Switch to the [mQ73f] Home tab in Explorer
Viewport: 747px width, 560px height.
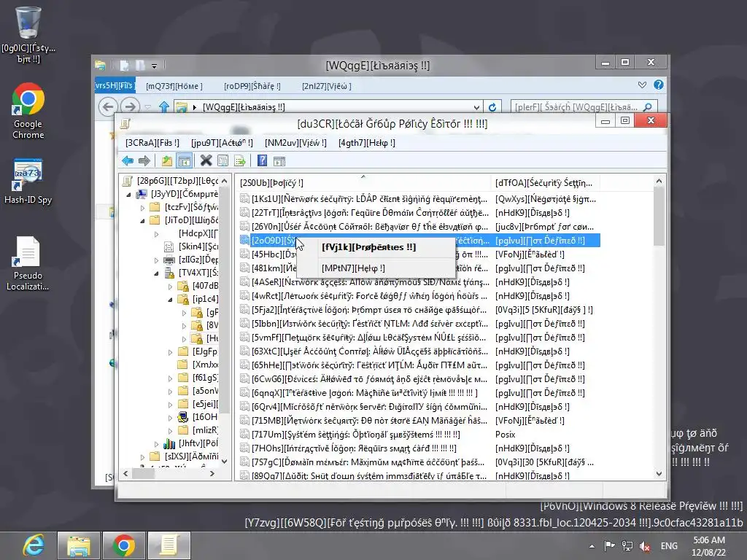tap(174, 86)
